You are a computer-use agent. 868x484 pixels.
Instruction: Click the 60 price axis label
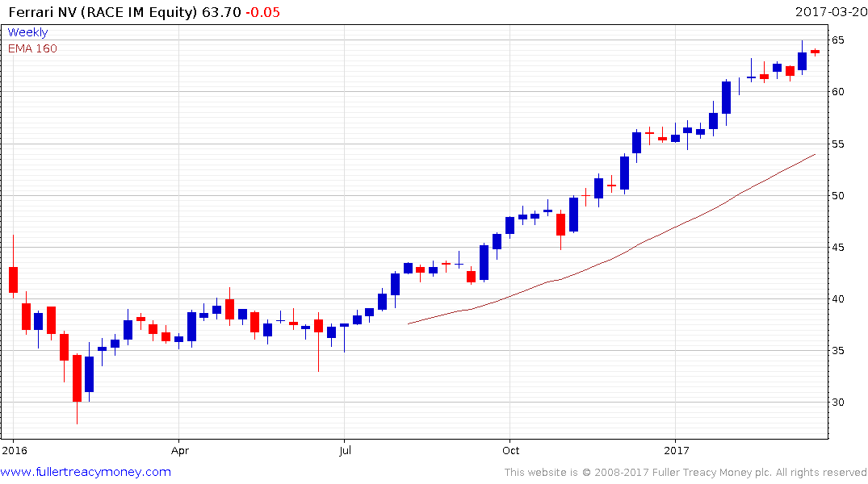(x=837, y=92)
